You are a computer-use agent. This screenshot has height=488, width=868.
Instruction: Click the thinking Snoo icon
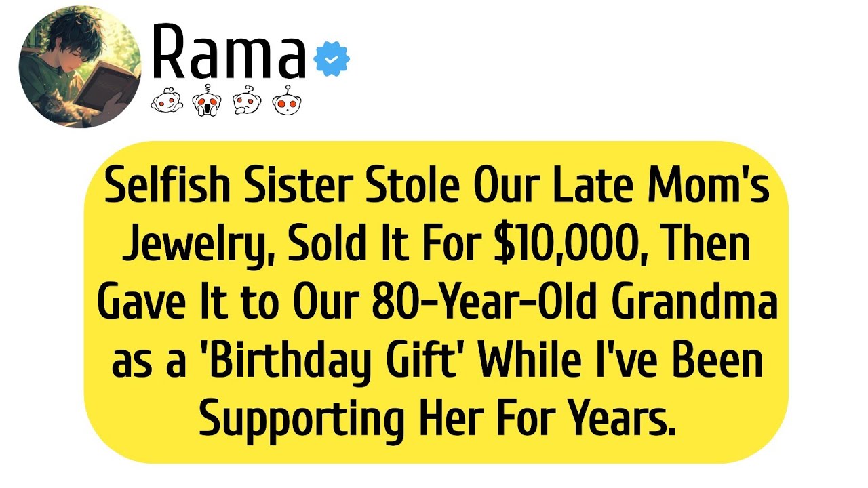(245, 102)
